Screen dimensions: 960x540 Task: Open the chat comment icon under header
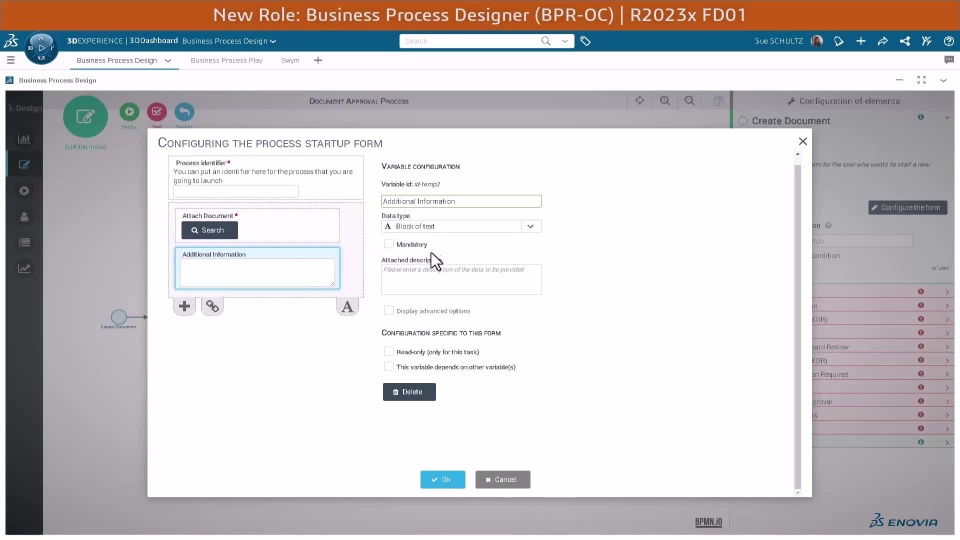pyautogui.click(x=948, y=60)
